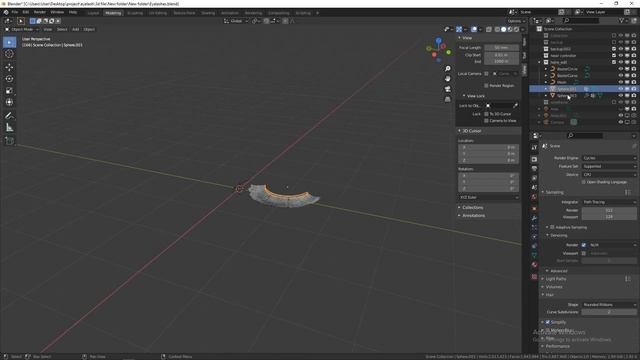640x360 pixels.
Task: Switch perspective/orthographic grid icon in viewport
Action: pyautogui.click(x=448, y=99)
